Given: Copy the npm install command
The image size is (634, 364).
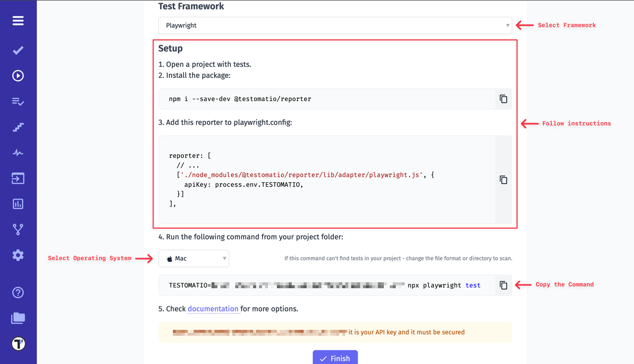Looking at the screenshot, I should pos(503,99).
